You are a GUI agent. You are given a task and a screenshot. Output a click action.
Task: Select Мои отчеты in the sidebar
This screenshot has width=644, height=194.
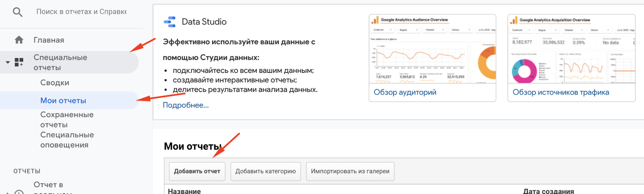click(x=69, y=100)
